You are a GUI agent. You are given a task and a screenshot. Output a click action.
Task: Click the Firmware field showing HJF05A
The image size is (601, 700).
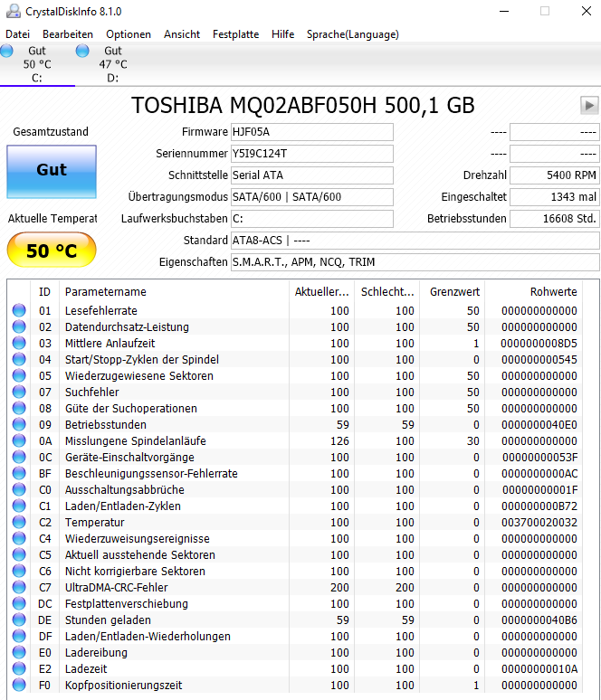[x=312, y=132]
